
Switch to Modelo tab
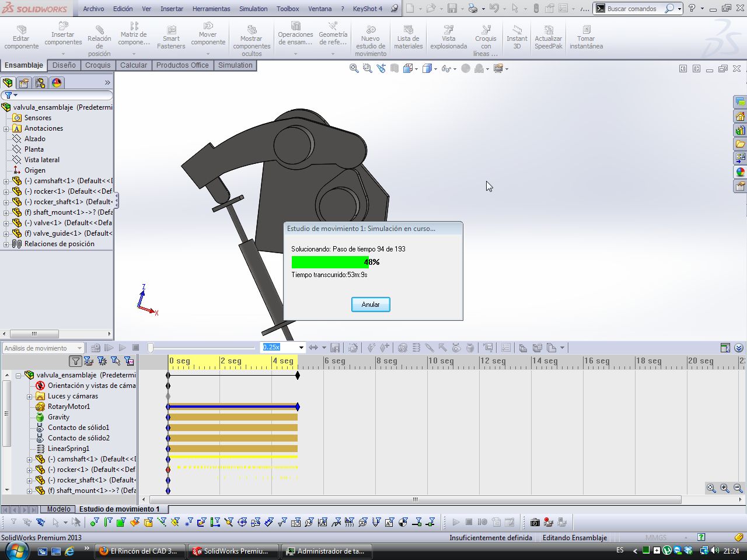[58, 509]
